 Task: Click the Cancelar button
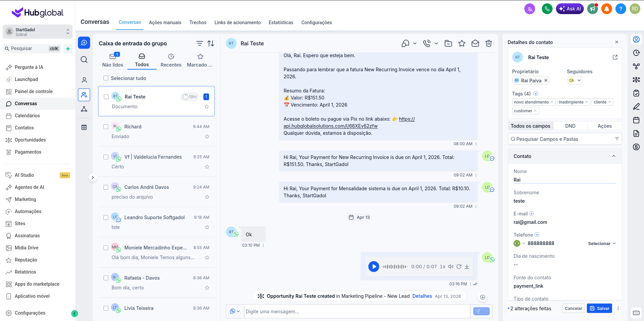click(x=573, y=308)
